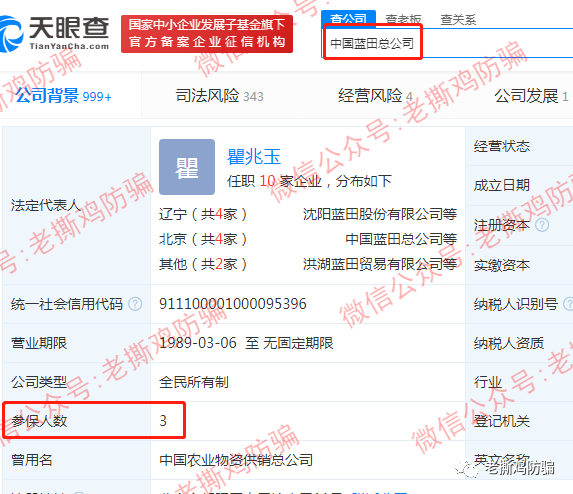Click the 参保人数 label
The width and height of the screenshot is (573, 494).
point(39,421)
